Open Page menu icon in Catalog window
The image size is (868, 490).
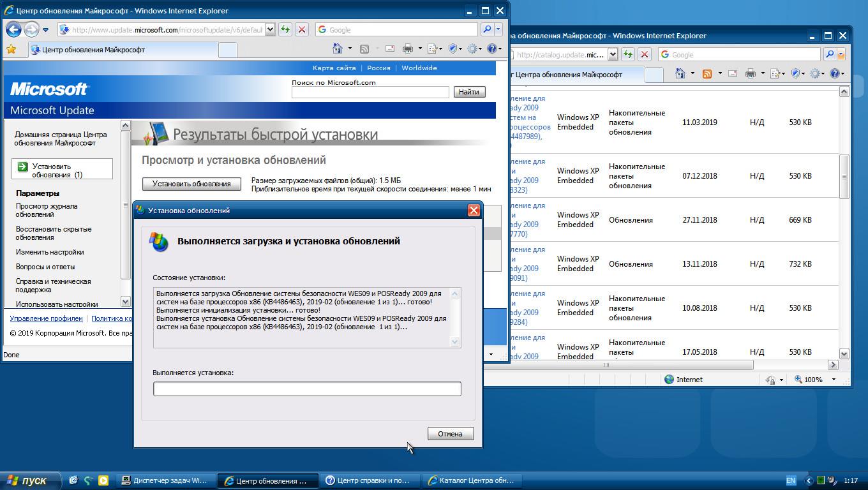click(775, 74)
